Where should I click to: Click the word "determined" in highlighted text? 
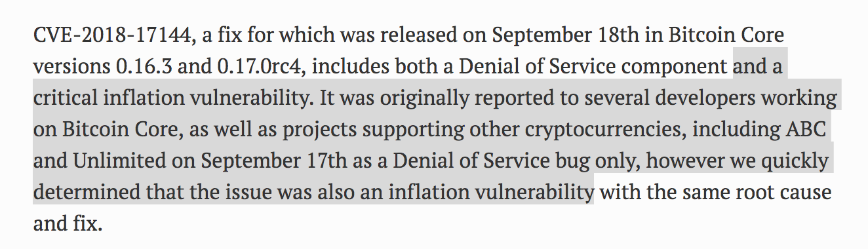click(81, 193)
